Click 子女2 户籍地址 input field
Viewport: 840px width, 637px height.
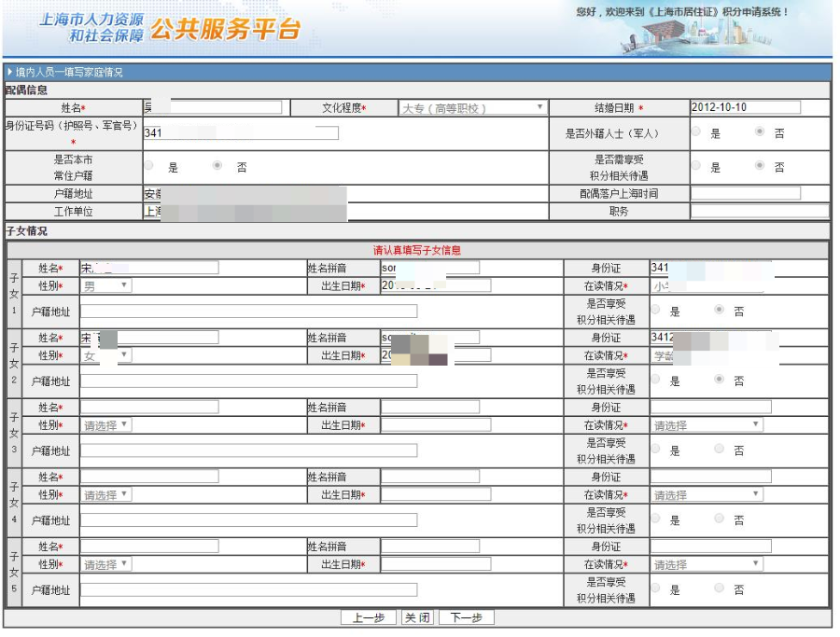tap(248, 381)
